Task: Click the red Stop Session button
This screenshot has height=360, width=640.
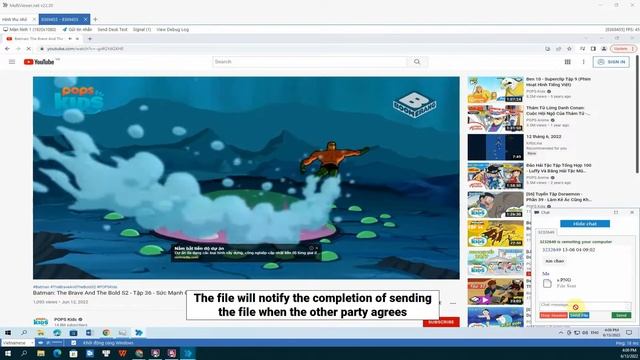Action: [x=553, y=315]
